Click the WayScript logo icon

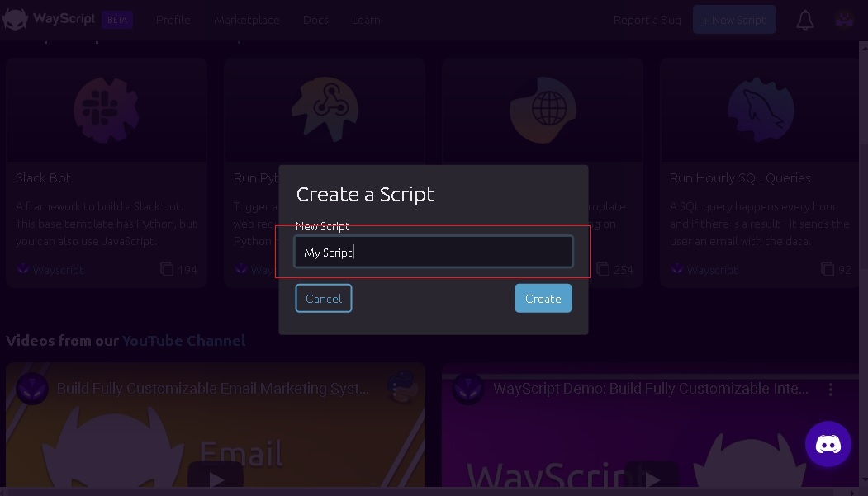tap(16, 19)
